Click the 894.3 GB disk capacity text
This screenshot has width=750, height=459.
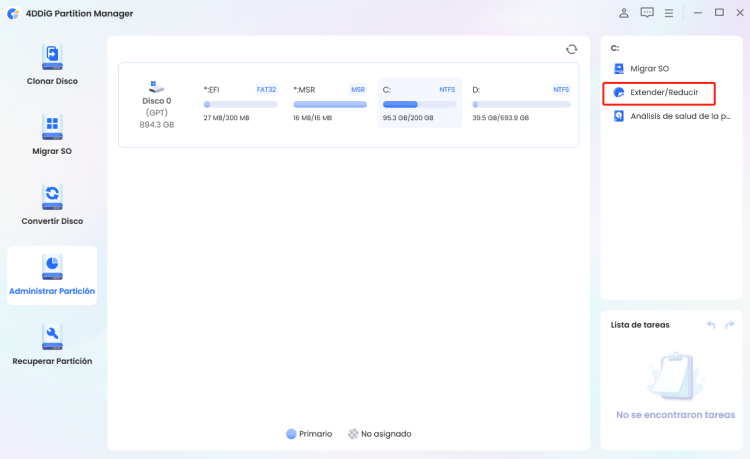tap(156, 125)
